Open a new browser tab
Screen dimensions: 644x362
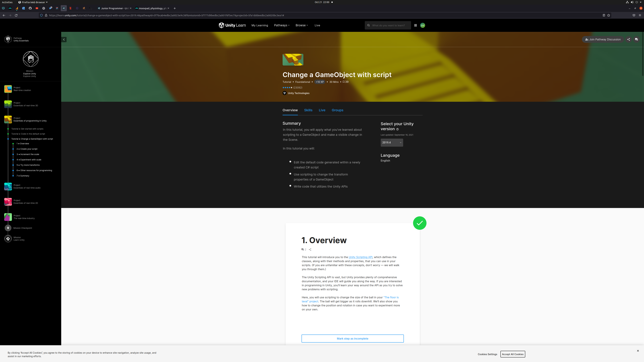pyautogui.click(x=174, y=8)
